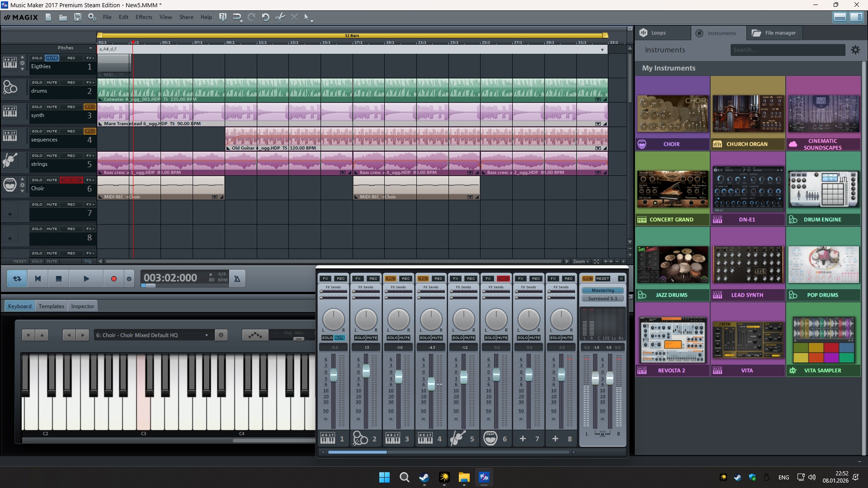This screenshot has height=488, width=868.
Task: Open the timeline Zoom dropdown
Action: pyautogui.click(x=580, y=262)
